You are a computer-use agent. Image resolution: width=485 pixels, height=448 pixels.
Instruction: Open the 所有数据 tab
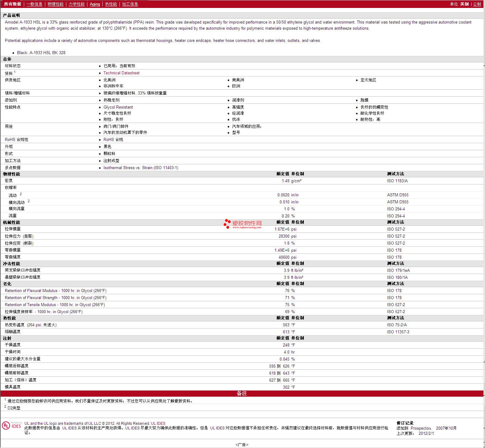[x=13, y=4]
